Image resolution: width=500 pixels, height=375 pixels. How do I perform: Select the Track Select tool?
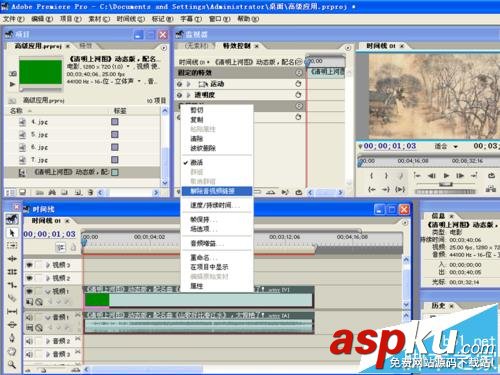pyautogui.click(x=12, y=245)
